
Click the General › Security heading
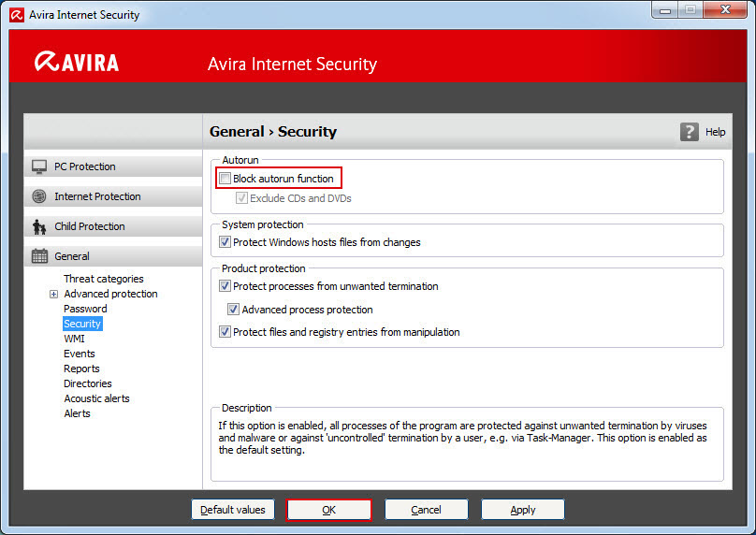[273, 132]
